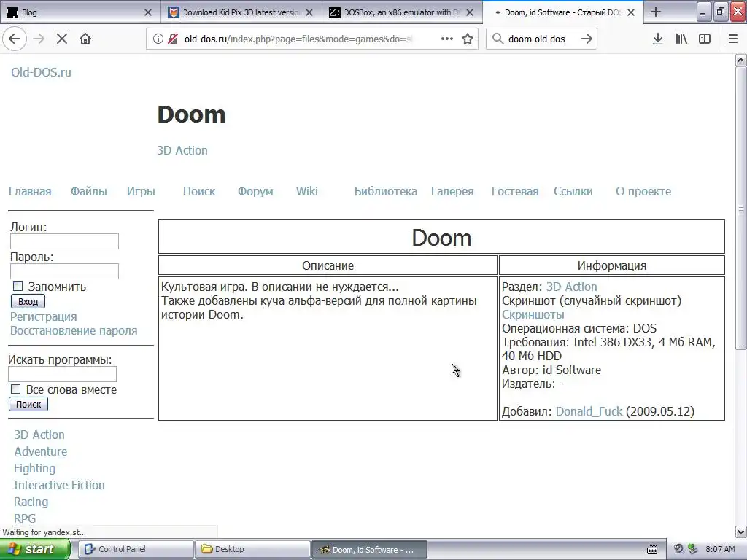Click the Поиск search button in sidebar
Screen dimensions: 747x560
(28, 404)
